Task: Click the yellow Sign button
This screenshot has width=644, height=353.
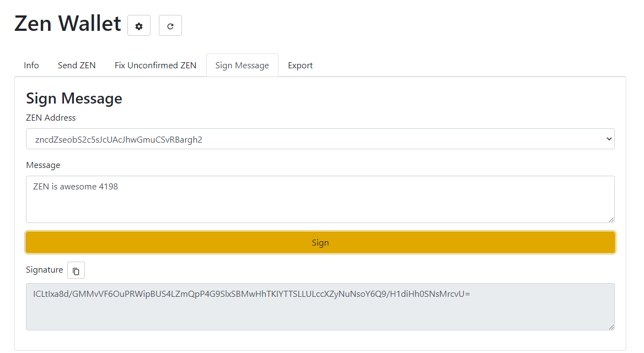Action: coord(320,242)
